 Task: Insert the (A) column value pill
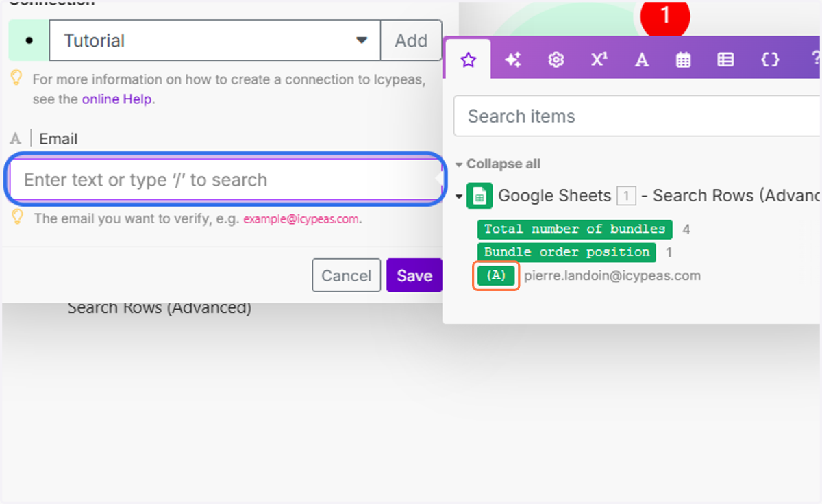pos(496,275)
